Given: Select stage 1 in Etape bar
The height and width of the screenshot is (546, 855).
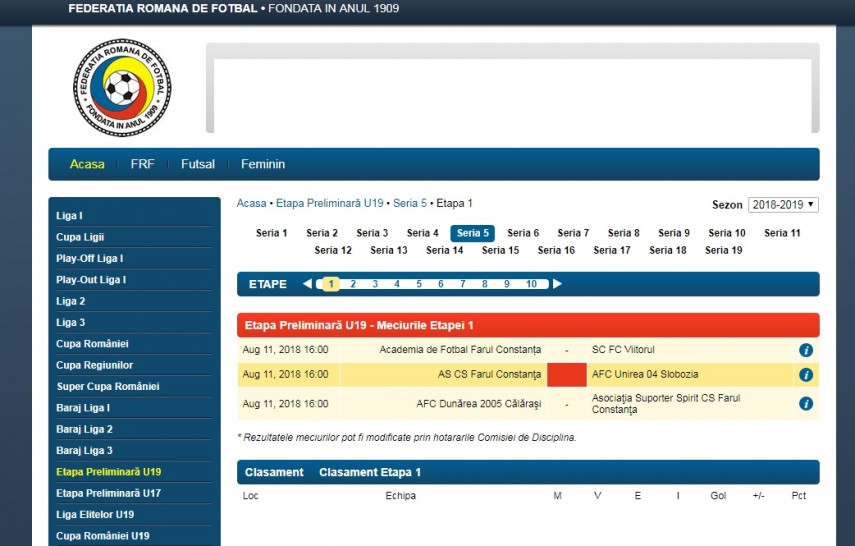Looking at the screenshot, I should [x=331, y=284].
